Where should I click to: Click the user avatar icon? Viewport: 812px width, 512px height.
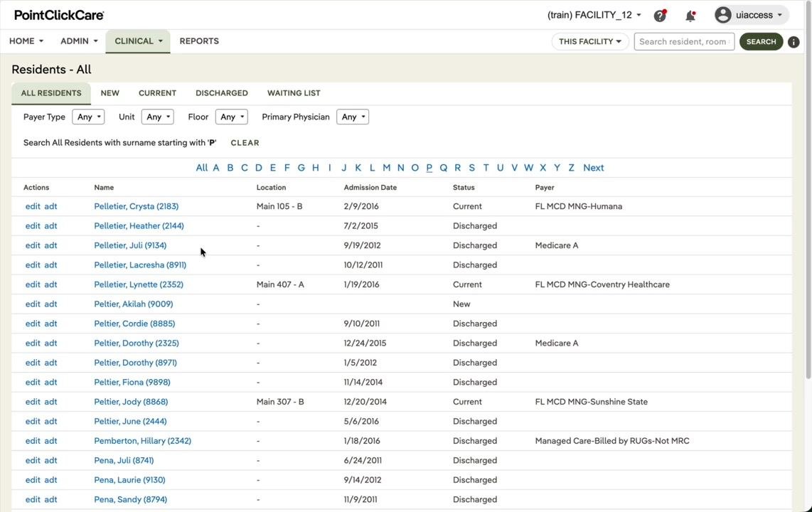coord(723,15)
